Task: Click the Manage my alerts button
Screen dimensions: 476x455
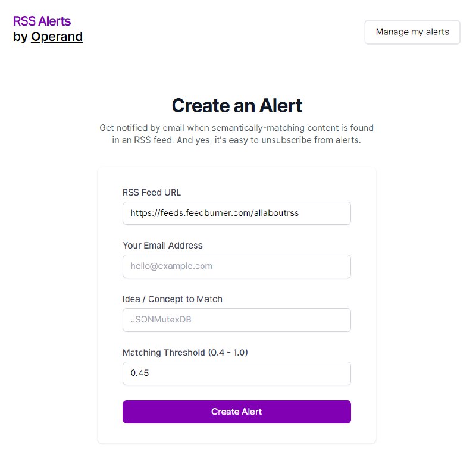Action: tap(412, 32)
